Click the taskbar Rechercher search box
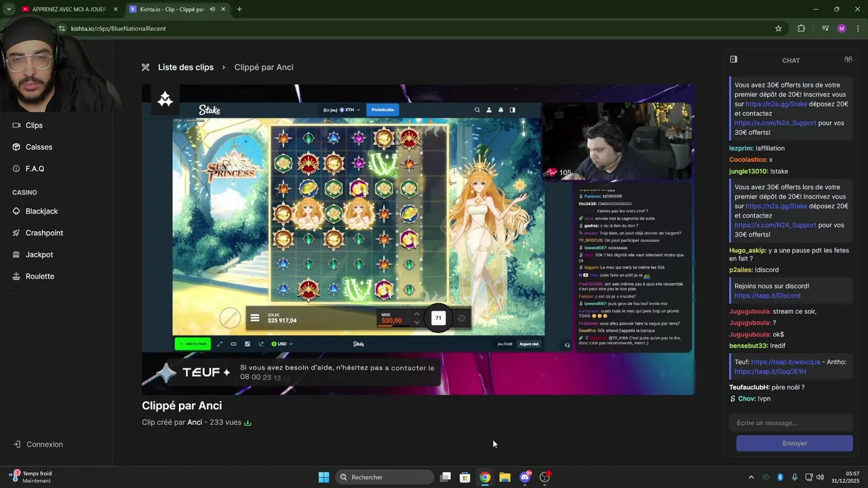Image resolution: width=868 pixels, height=488 pixels. [384, 477]
